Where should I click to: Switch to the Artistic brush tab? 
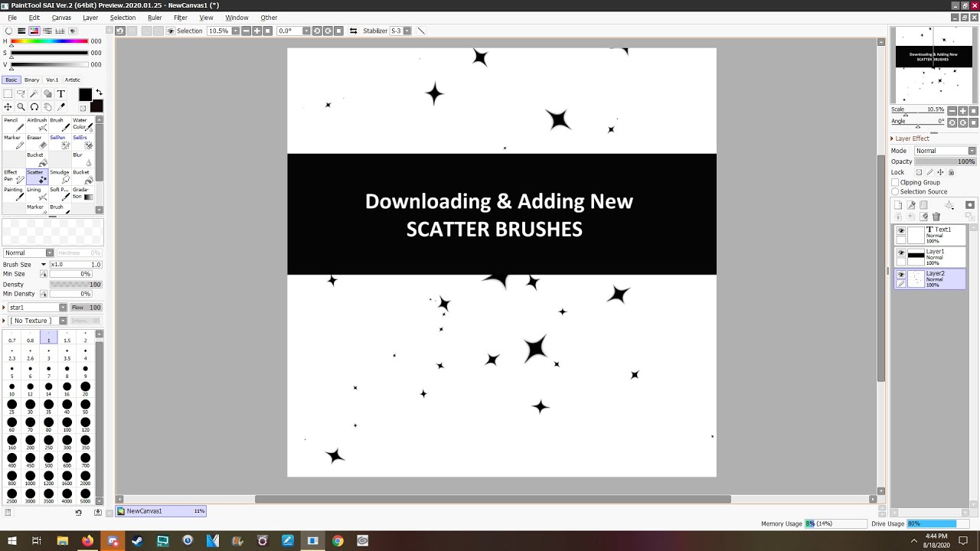coord(72,80)
